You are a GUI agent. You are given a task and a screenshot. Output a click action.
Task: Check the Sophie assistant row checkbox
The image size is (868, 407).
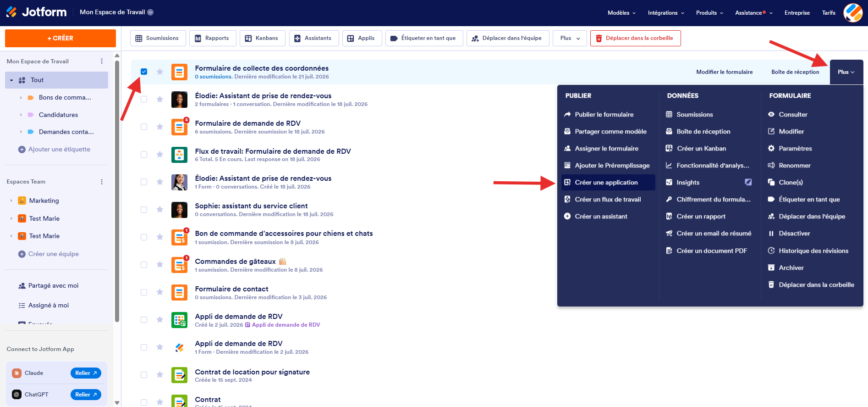(144, 209)
